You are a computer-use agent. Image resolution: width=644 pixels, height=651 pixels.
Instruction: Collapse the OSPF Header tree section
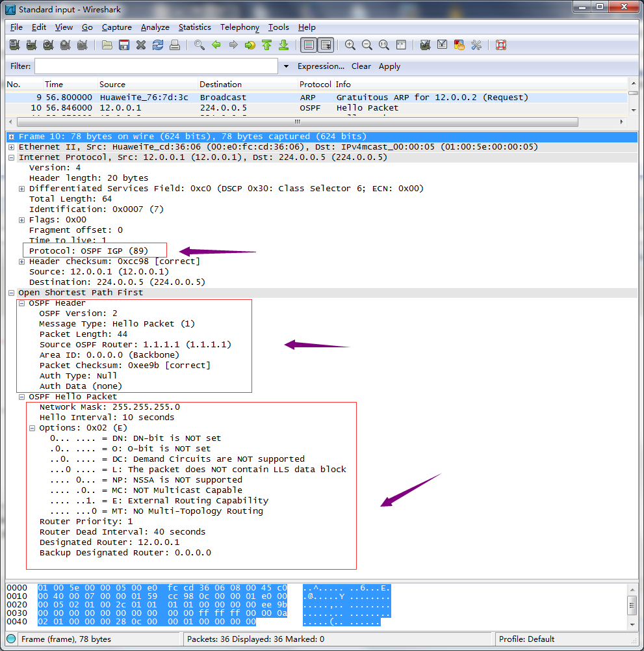tap(22, 303)
